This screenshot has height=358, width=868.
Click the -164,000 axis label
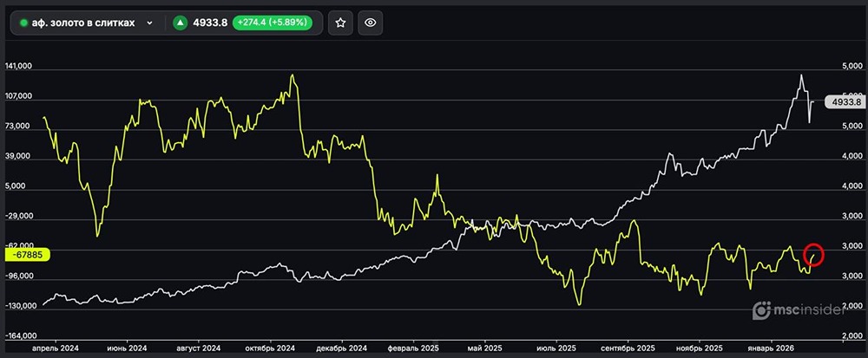(x=19, y=336)
